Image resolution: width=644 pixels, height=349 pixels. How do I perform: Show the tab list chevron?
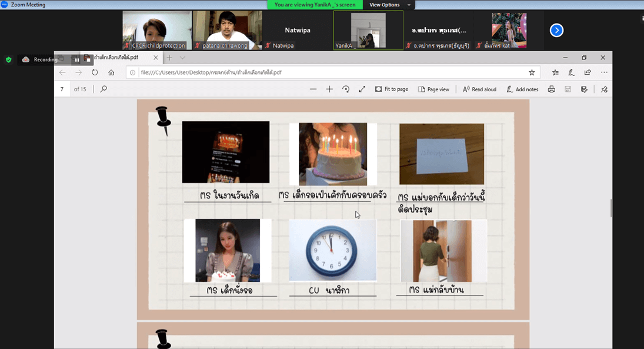[x=182, y=58]
